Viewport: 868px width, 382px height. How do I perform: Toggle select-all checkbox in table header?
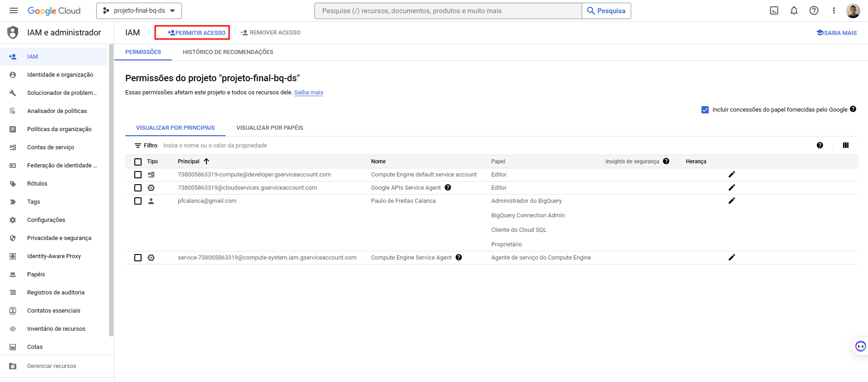tap(138, 162)
